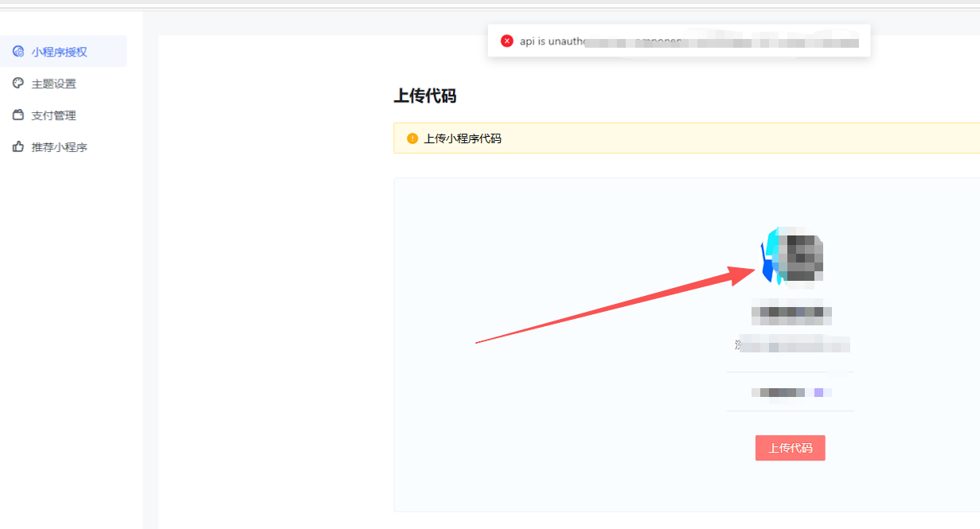Click the tail of the red arrow annotation

[x=478, y=342]
